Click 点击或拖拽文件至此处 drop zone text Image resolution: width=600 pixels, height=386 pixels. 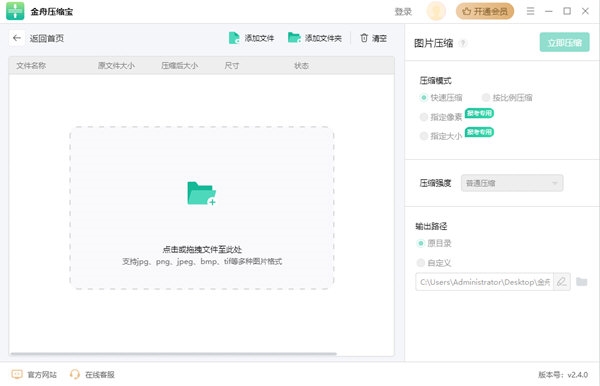click(202, 249)
